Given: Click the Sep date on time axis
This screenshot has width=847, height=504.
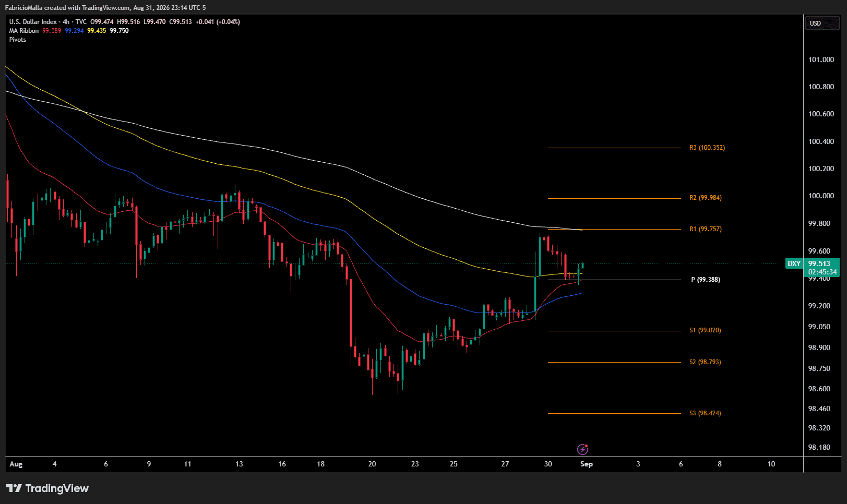Looking at the screenshot, I should coord(587,464).
